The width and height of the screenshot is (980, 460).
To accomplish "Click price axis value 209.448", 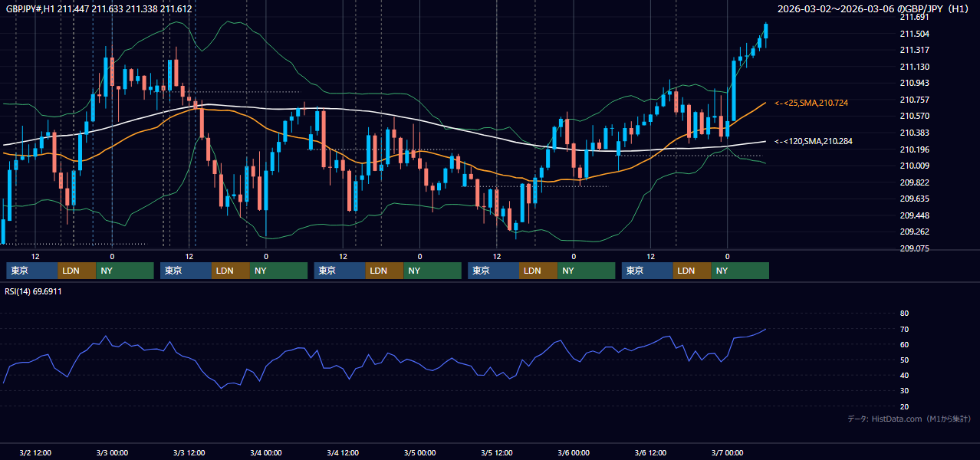I will point(914,215).
